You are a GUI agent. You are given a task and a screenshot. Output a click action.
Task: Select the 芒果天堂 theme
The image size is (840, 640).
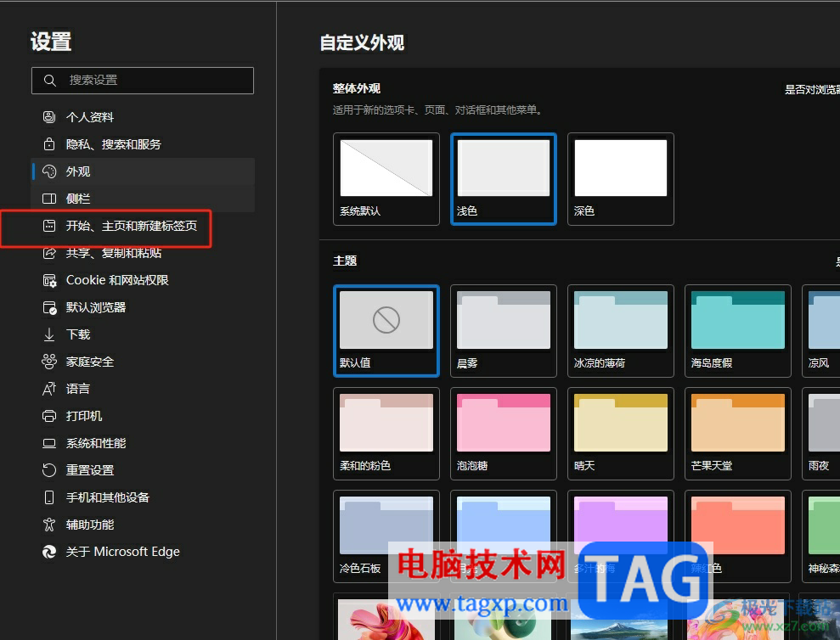(x=738, y=434)
